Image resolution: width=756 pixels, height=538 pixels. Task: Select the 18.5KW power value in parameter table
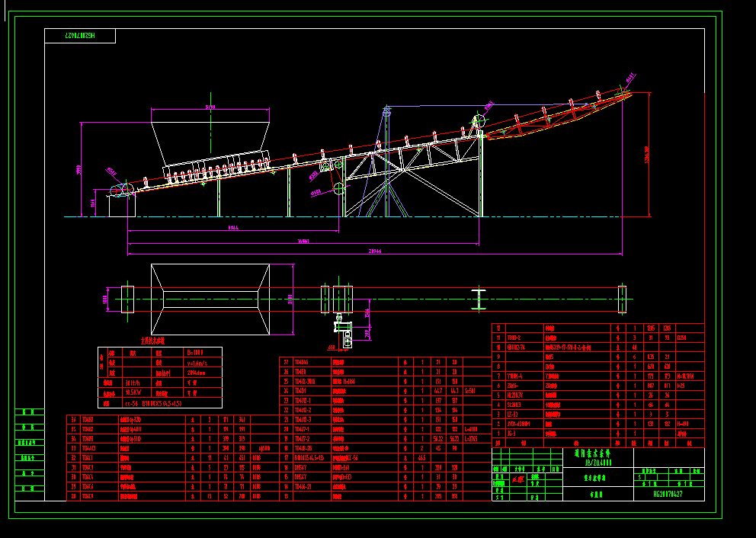[x=135, y=393]
